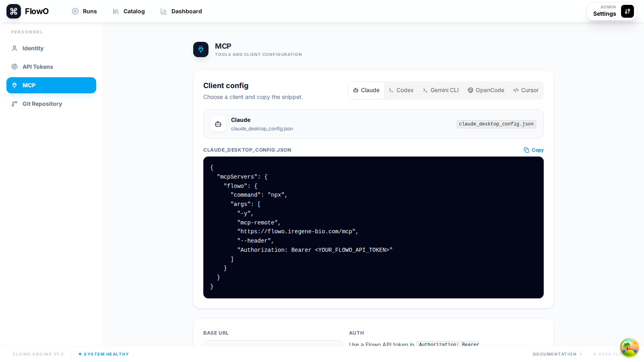Click the Personnel sidebar section label
This screenshot has width=644, height=362.
point(27,32)
